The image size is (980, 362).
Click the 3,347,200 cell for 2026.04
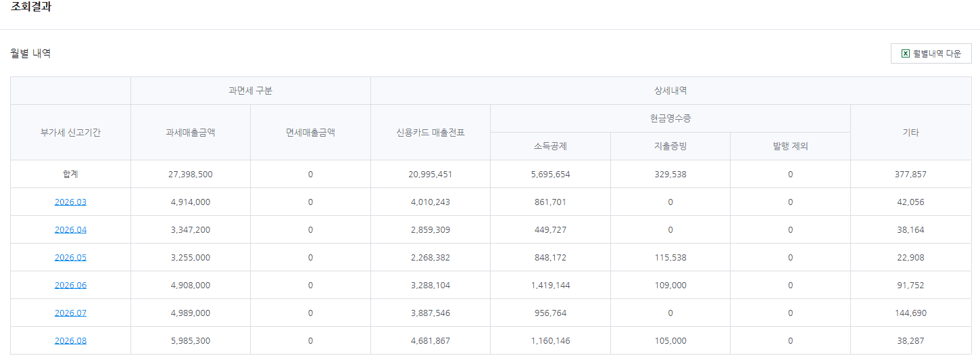(x=191, y=229)
